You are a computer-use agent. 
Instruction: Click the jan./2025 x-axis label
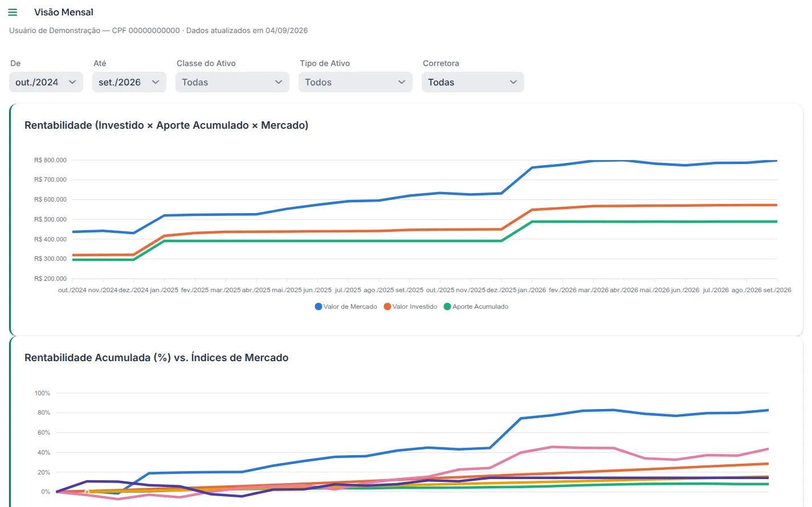point(164,290)
